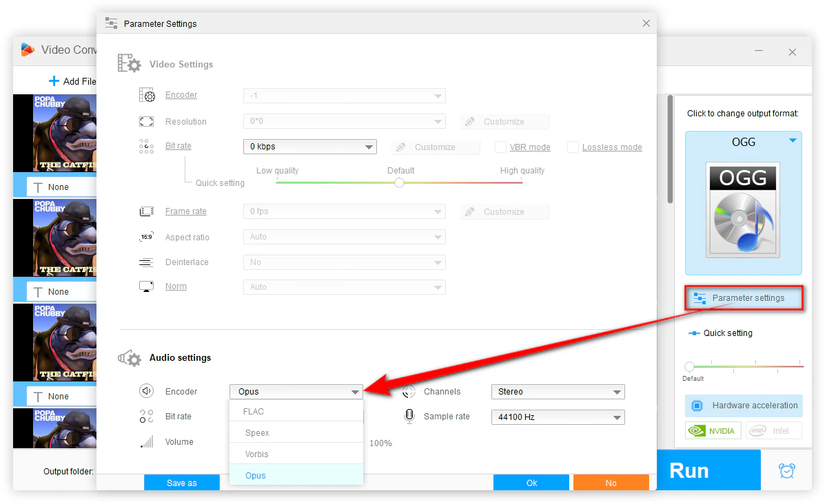Click the first video thumbnail
827x504 pixels.
pyautogui.click(x=54, y=133)
